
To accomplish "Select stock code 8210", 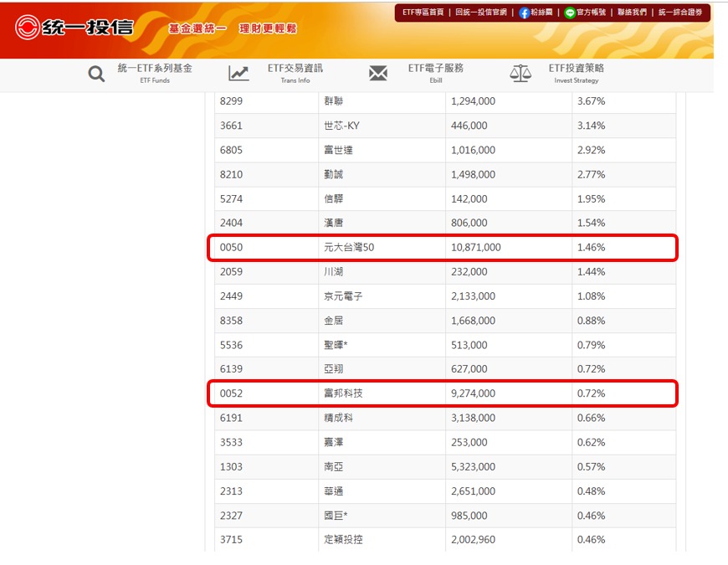I will (x=231, y=175).
